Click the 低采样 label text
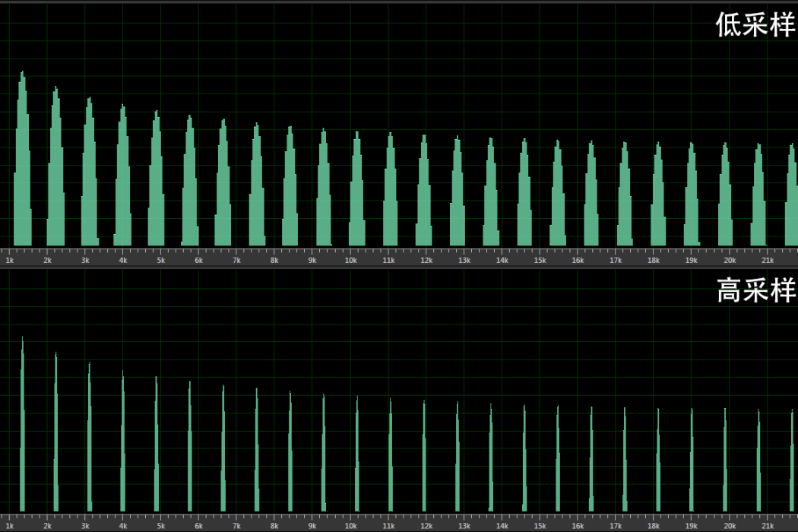798x532 pixels. coord(755,24)
